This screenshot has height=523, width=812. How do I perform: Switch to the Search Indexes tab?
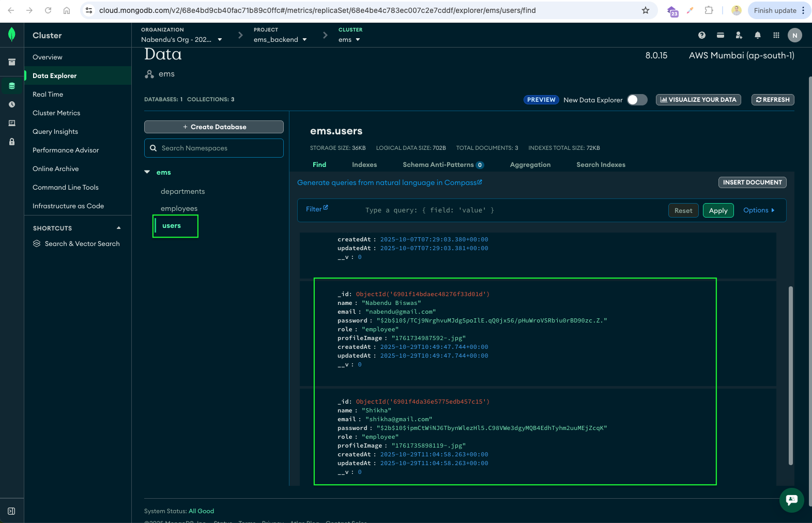(x=601, y=165)
